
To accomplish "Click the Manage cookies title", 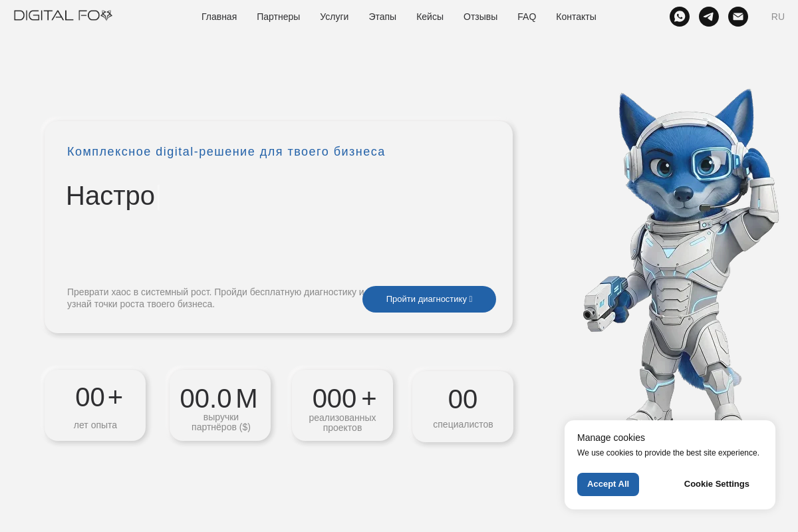I will [611, 438].
